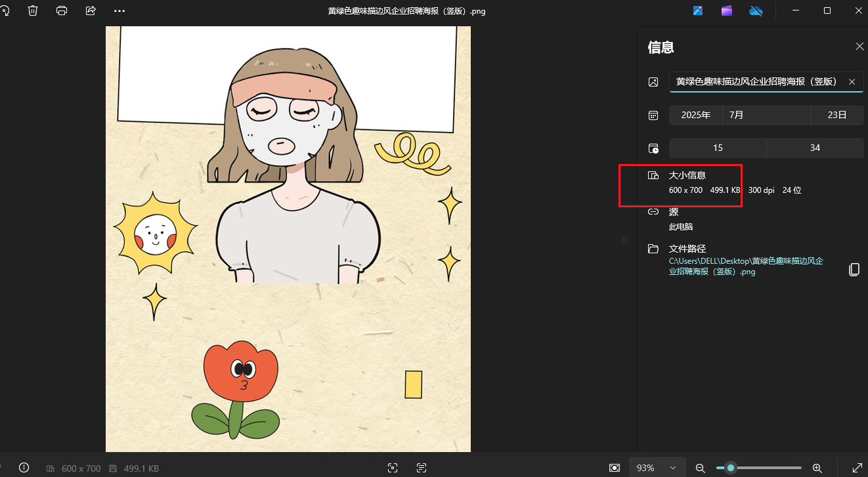The width and height of the screenshot is (868, 477).
Task: Close the 信息 info panel
Action: click(859, 47)
